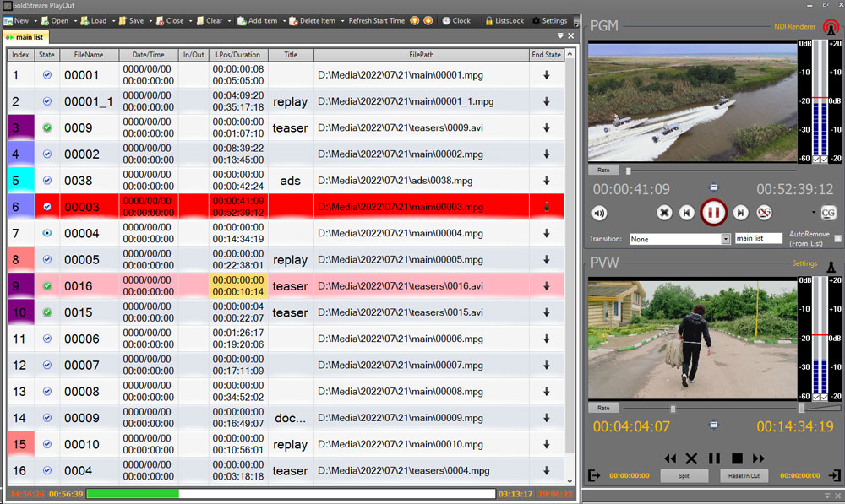The height and width of the screenshot is (504, 845).
Task: Toggle the state check on row 00002
Action: coord(46,154)
